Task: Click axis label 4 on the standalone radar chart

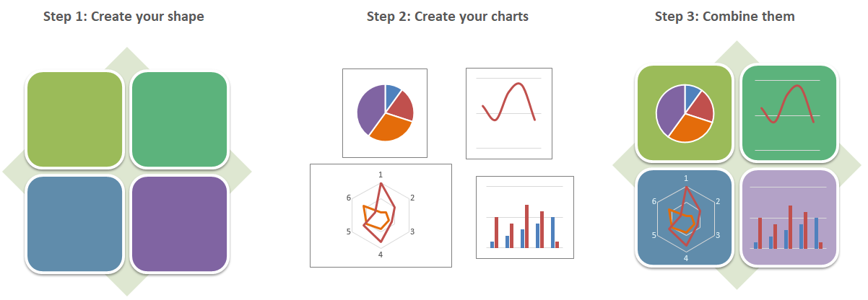Action: point(381,255)
